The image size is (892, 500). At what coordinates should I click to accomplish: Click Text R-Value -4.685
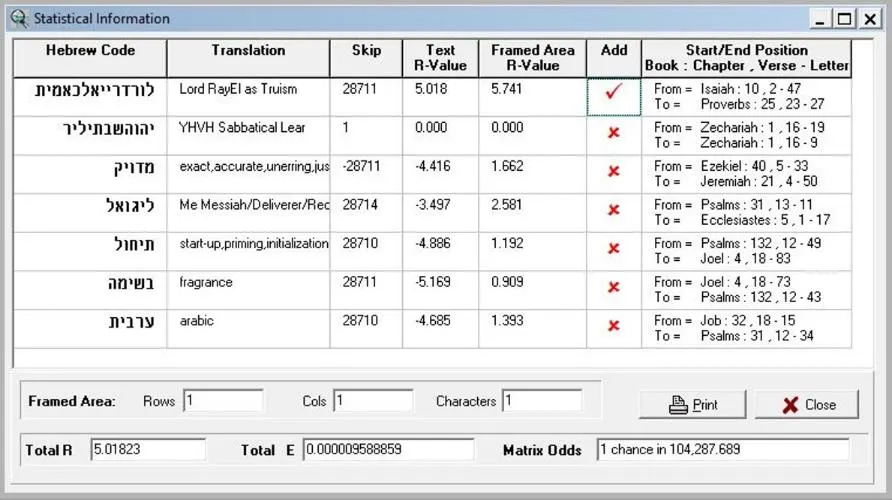coord(432,321)
